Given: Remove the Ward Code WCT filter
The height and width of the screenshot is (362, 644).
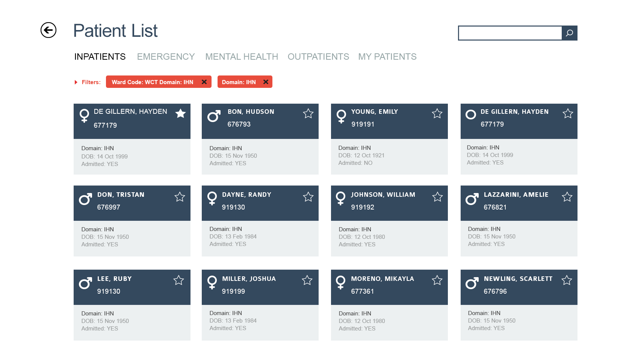Looking at the screenshot, I should 204,82.
